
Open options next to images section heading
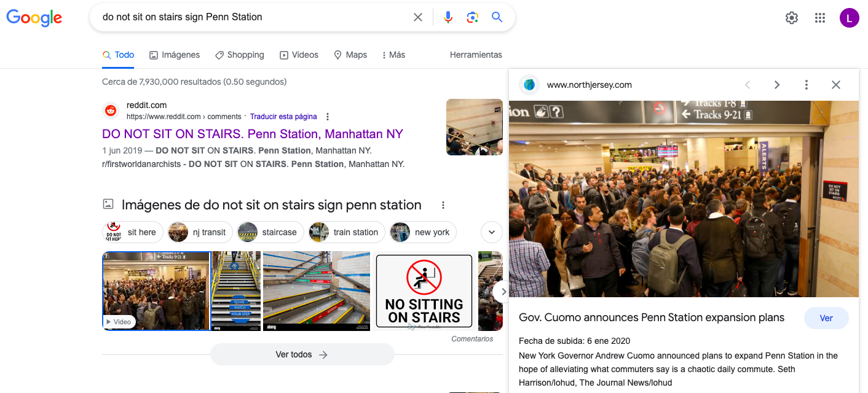point(443,205)
